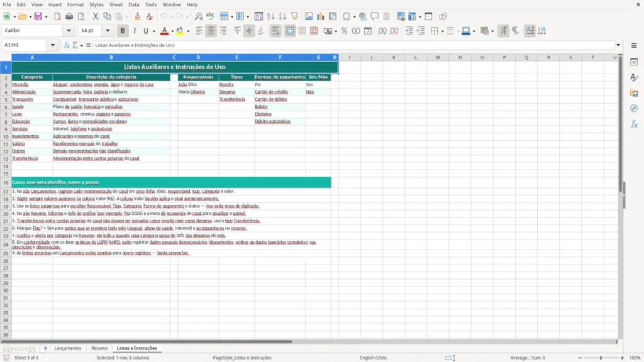Click the Sum sigma icon
Viewport: 644px width, 362px height.
pyautogui.click(x=75, y=45)
